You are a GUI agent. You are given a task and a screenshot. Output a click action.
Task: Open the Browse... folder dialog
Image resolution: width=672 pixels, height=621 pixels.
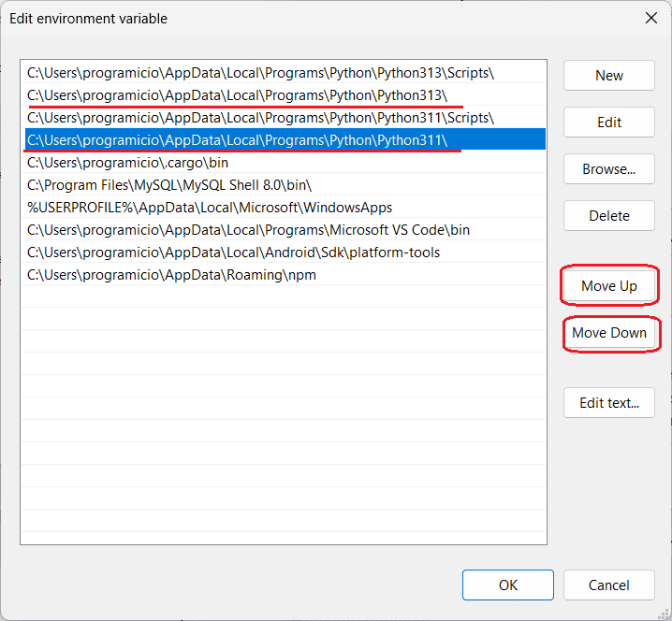pos(609,168)
